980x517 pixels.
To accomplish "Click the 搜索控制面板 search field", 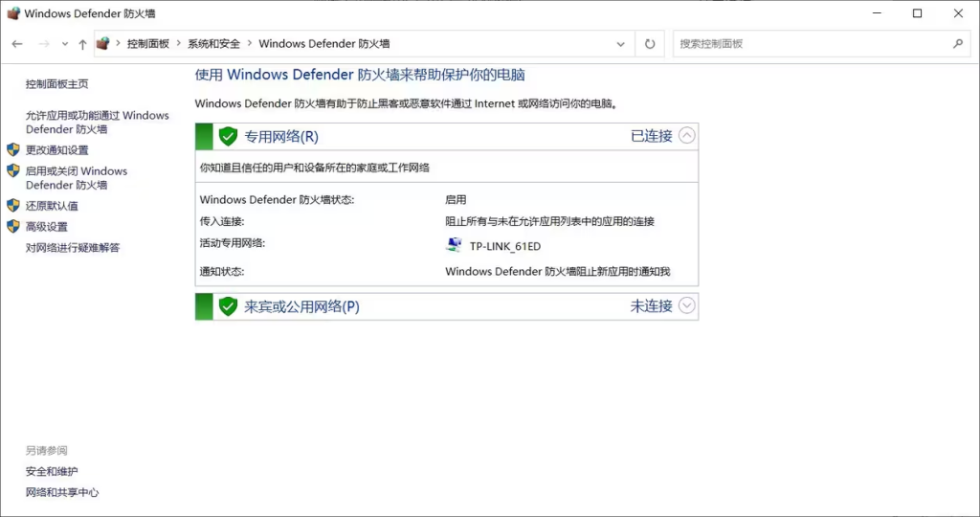I will click(820, 44).
